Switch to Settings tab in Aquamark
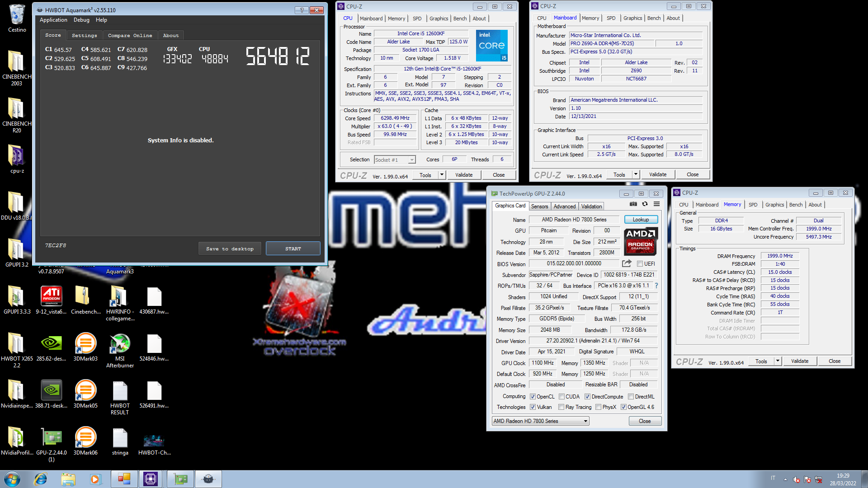 (84, 35)
